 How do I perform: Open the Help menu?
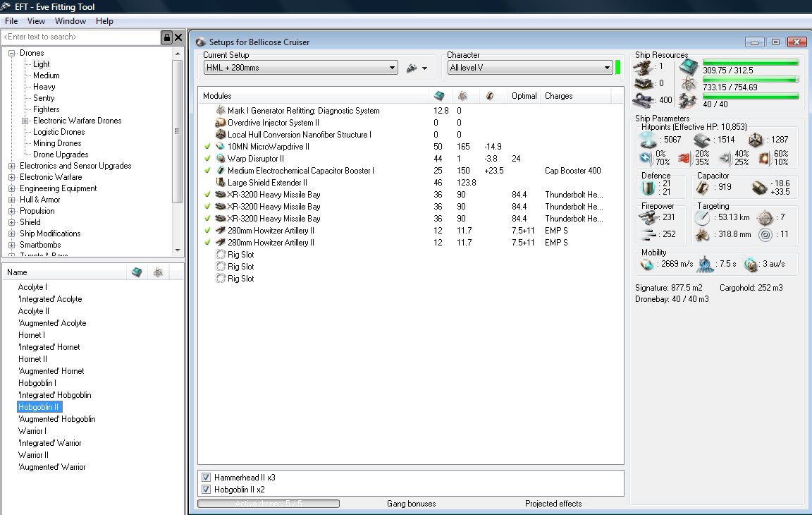[x=104, y=21]
